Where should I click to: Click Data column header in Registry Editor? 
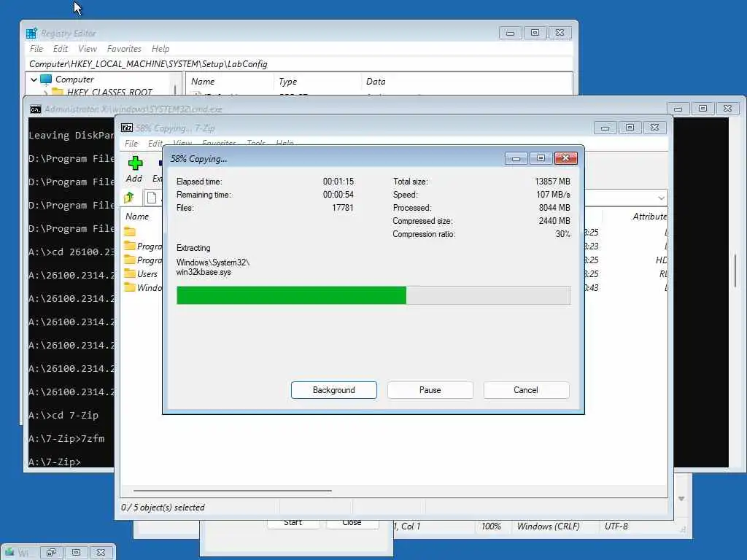(376, 82)
